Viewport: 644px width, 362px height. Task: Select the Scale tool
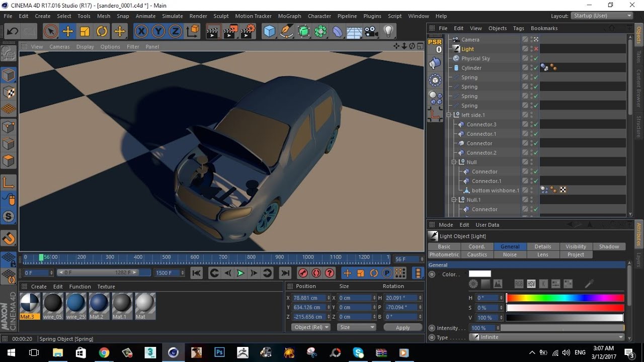(85, 32)
